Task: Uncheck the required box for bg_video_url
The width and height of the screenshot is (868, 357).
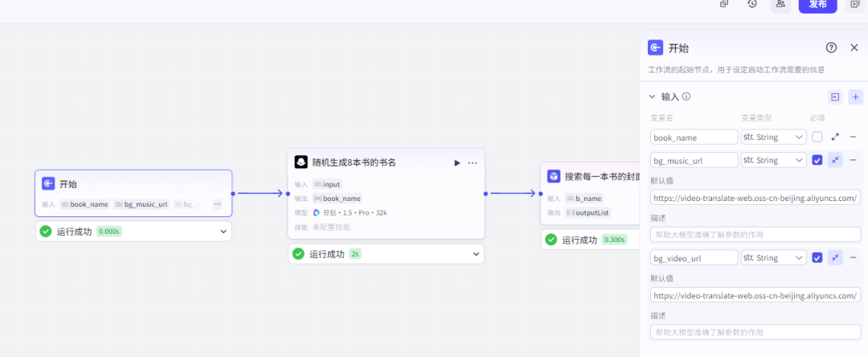Action: point(817,257)
